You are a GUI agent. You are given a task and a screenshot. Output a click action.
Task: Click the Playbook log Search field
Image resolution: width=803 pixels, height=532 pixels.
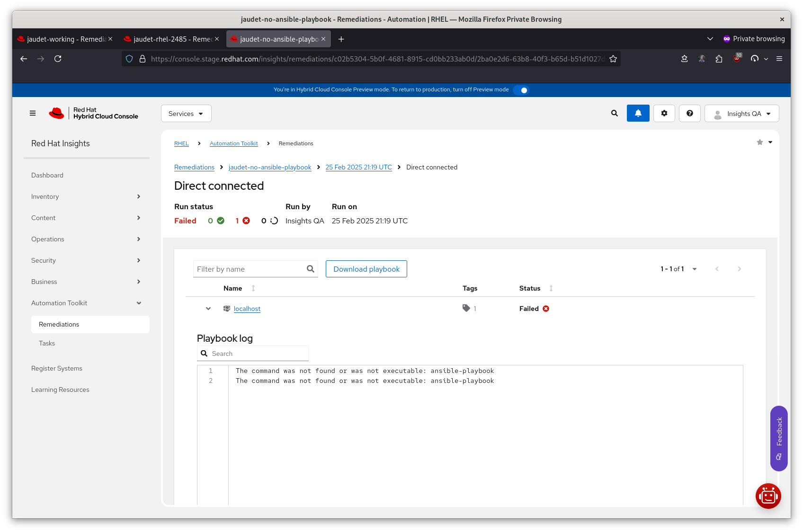tap(253, 354)
